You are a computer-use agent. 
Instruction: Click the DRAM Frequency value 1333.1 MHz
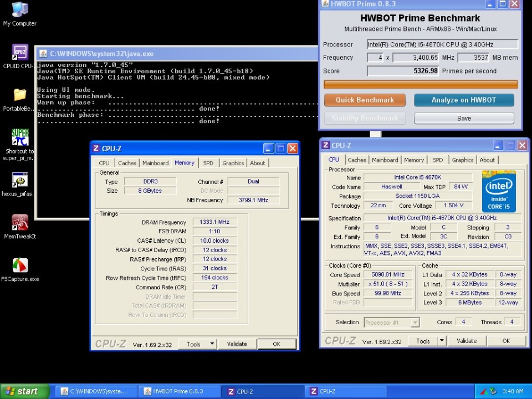(x=214, y=222)
